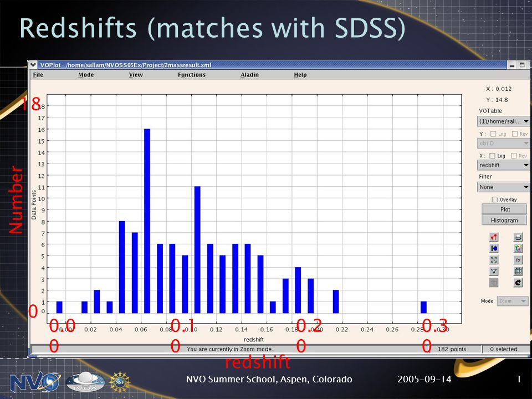Open the VOTable file dropdown
Screen dimensions: 532x399
[x=504, y=121]
